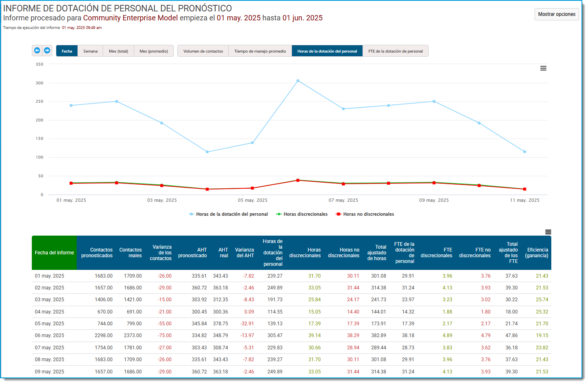Click the Eficiencia (ganancia) column header
Viewport: 588px width, 384px height.
[x=537, y=253]
